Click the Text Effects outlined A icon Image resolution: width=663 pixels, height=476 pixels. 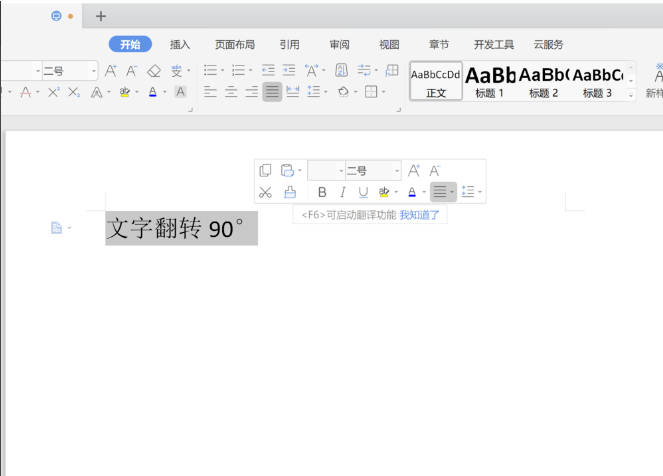[x=96, y=92]
